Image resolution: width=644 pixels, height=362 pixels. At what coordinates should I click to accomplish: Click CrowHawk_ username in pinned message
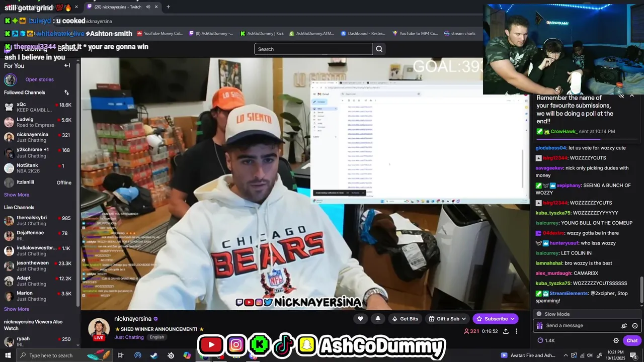tap(565, 132)
